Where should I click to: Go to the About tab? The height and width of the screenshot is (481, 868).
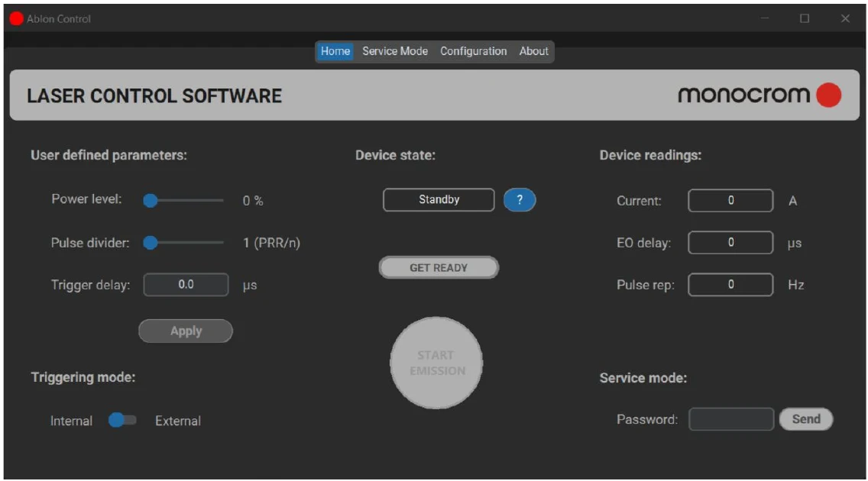[533, 51]
